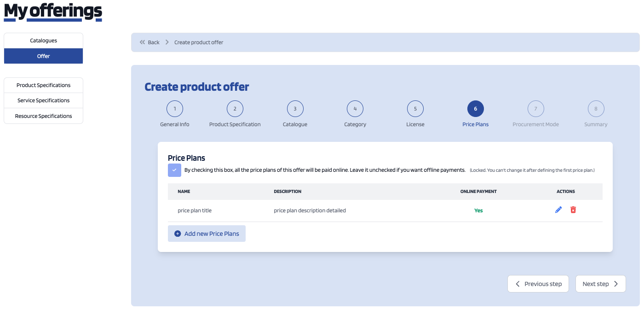Go to step 1 General Info
The height and width of the screenshot is (310, 644).
point(175,109)
